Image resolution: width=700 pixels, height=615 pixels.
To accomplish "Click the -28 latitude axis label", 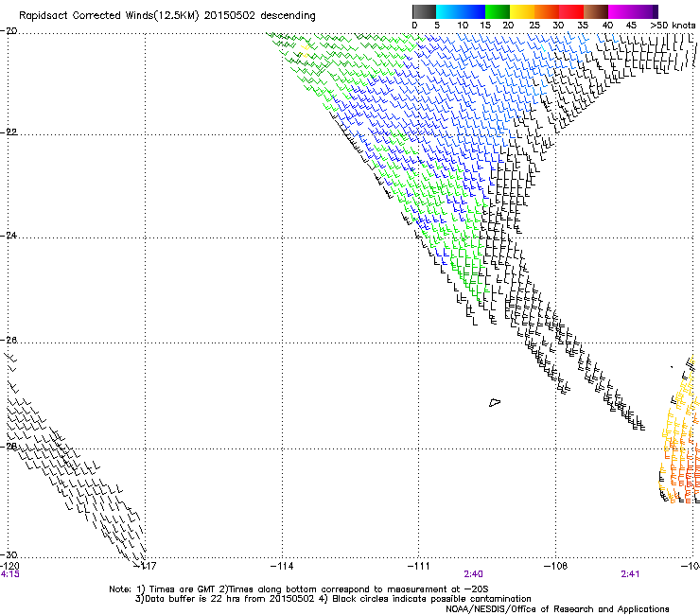I will [9, 447].
